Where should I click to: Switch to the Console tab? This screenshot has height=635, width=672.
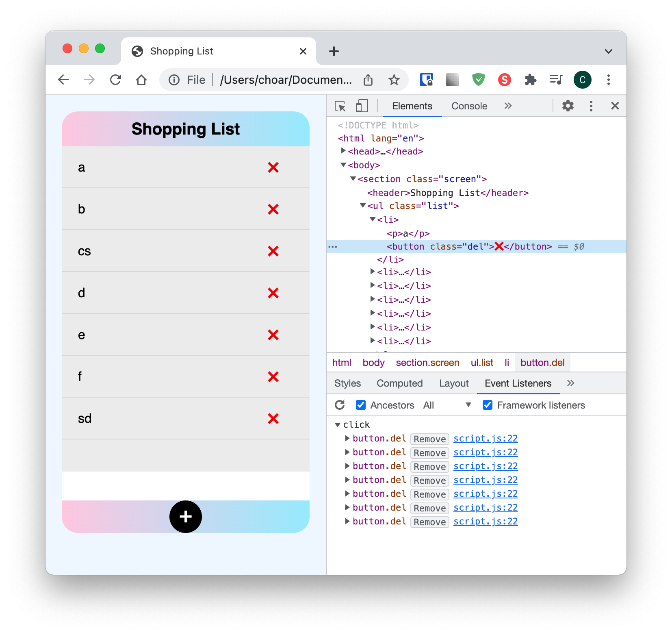(x=469, y=106)
